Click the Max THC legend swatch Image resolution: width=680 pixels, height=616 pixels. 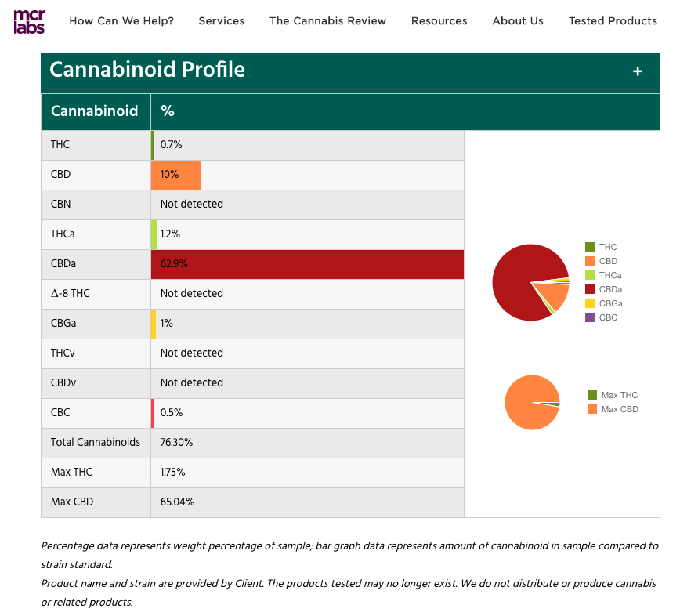point(592,395)
